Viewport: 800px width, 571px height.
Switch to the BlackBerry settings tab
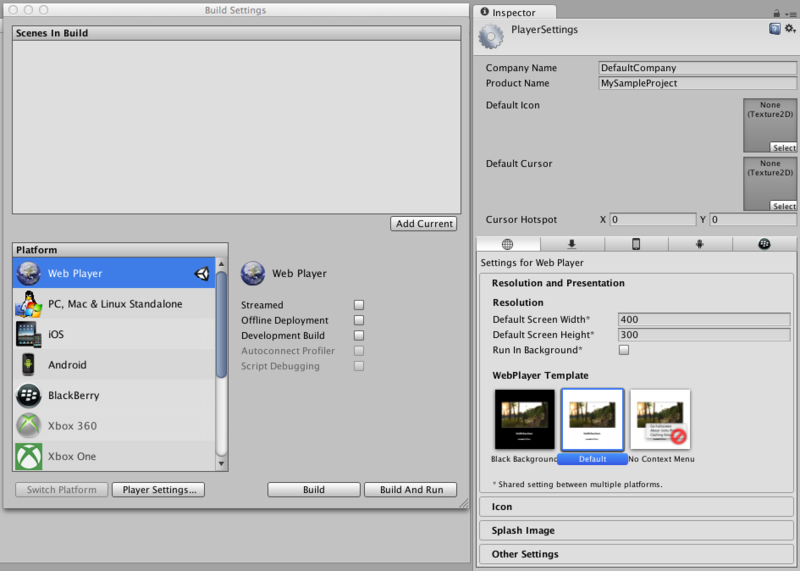coord(764,244)
